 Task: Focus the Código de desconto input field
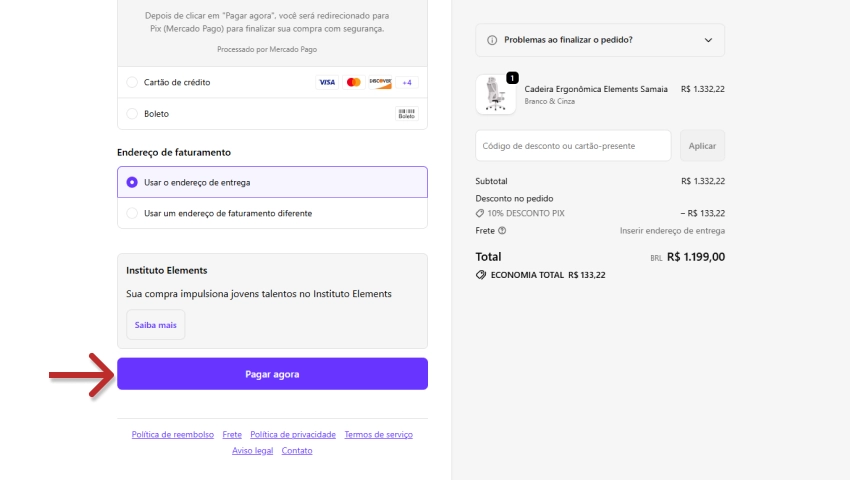click(573, 146)
